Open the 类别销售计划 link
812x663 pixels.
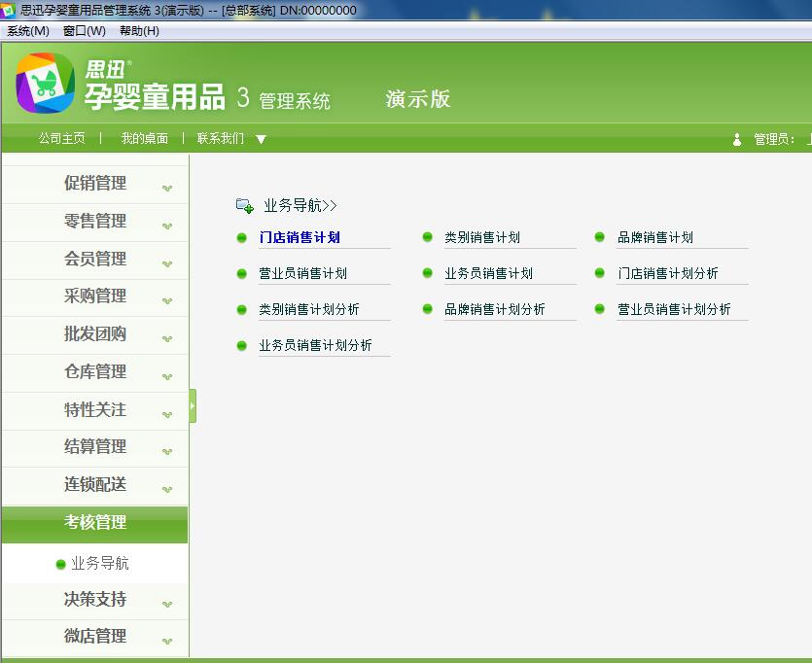click(482, 237)
